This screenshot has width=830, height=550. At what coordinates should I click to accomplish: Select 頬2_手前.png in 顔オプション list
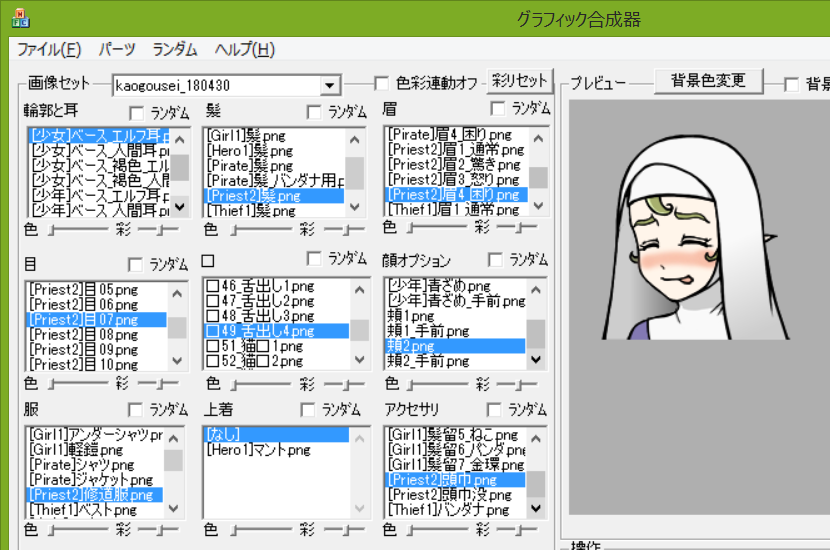[x=455, y=361]
